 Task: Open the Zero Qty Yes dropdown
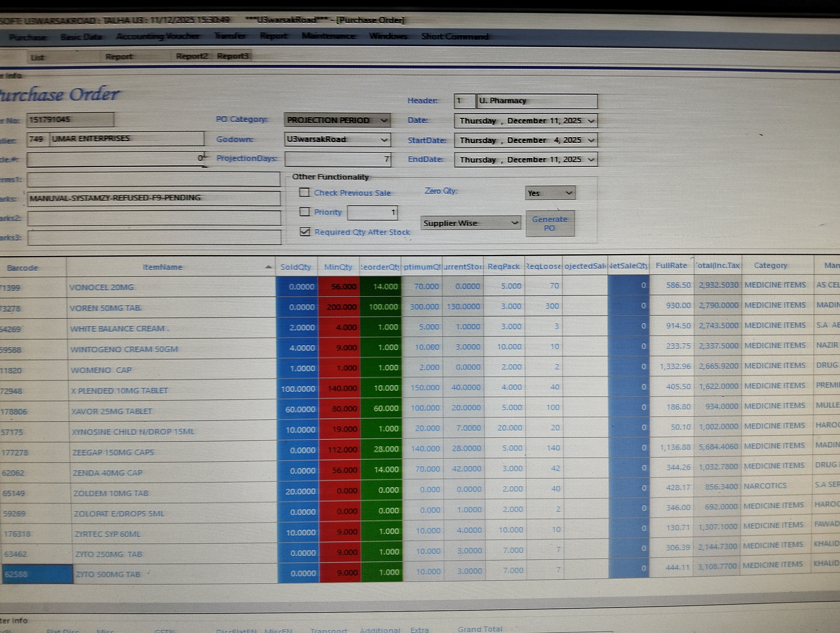pos(568,193)
